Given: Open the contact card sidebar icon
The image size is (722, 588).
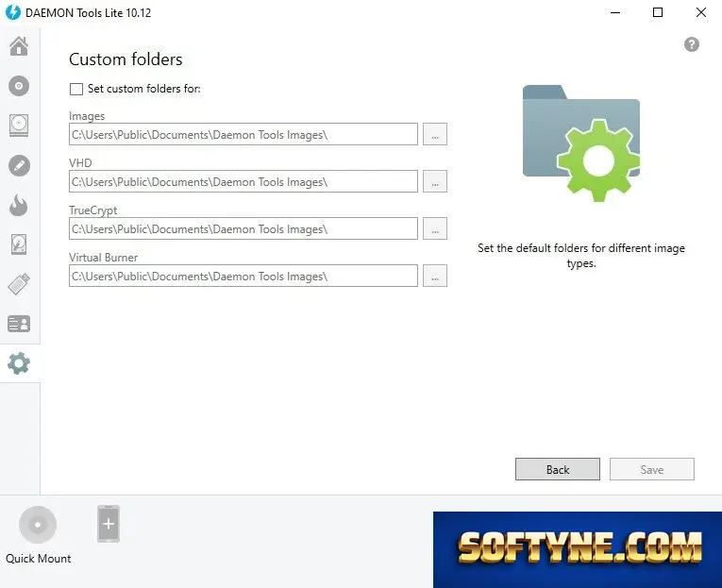Looking at the screenshot, I should pos(19,324).
